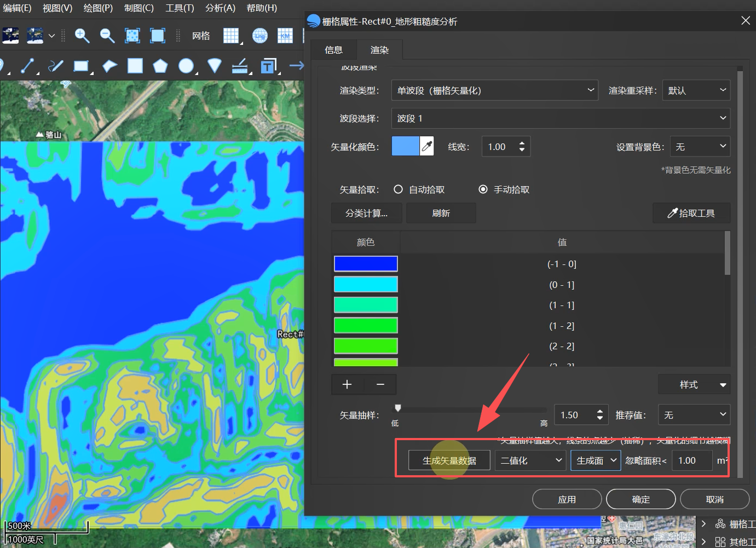Viewport: 756px width, 548px height.
Task: Select the 手动拾取 radio button
Action: point(483,189)
